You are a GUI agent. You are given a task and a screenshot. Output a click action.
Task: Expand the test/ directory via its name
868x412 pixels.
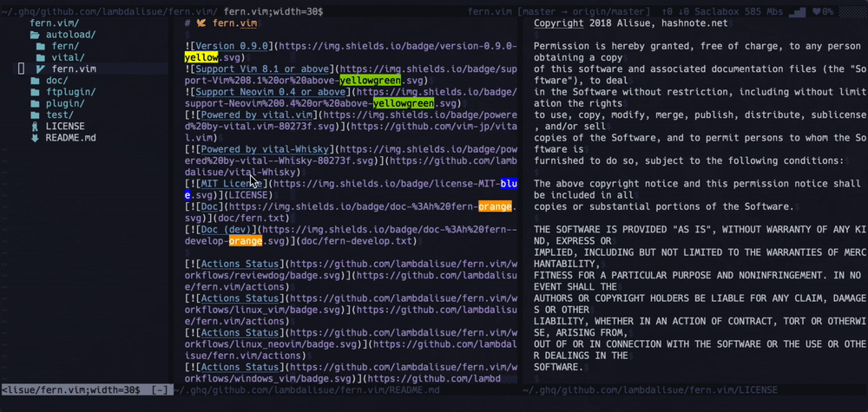tap(60, 115)
